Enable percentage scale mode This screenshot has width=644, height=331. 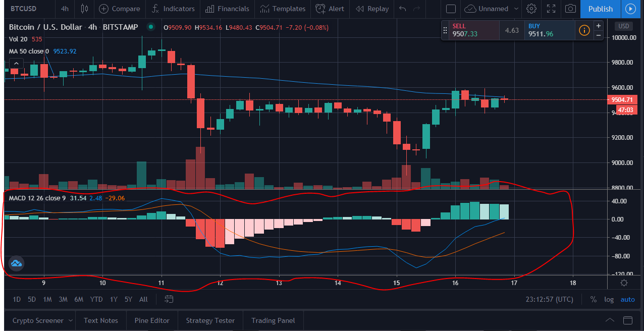pos(594,299)
